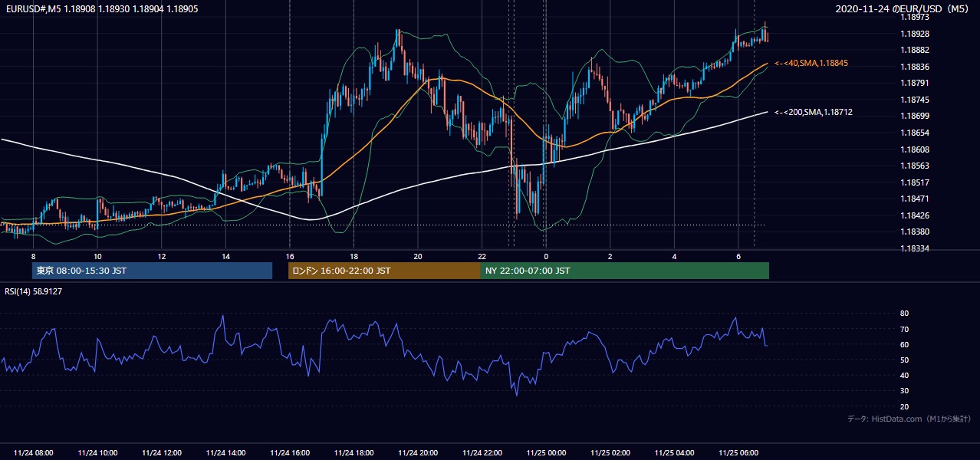
Task: Click the 11/25 04:00 time label
Action: click(674, 452)
